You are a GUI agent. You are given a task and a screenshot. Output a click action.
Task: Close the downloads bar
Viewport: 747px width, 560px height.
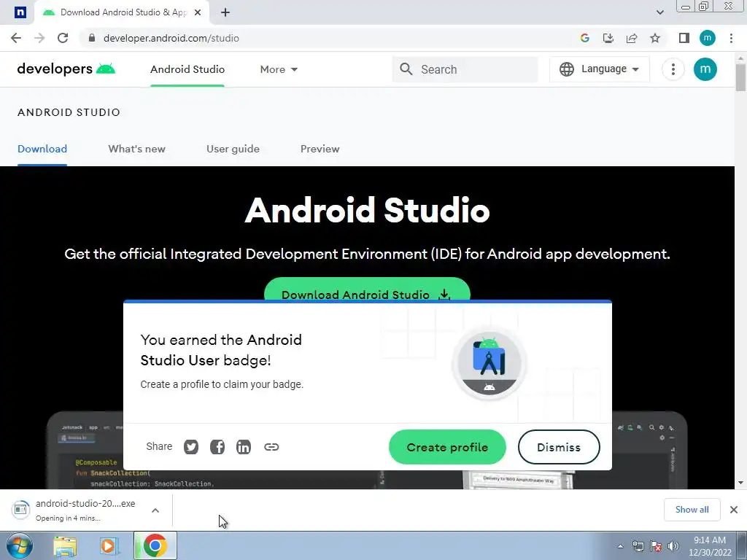(x=734, y=510)
